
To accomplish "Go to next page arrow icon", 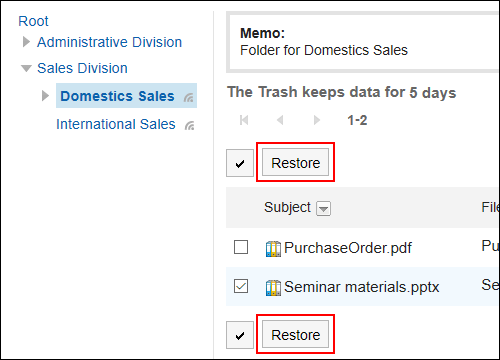I will pyautogui.click(x=317, y=120).
